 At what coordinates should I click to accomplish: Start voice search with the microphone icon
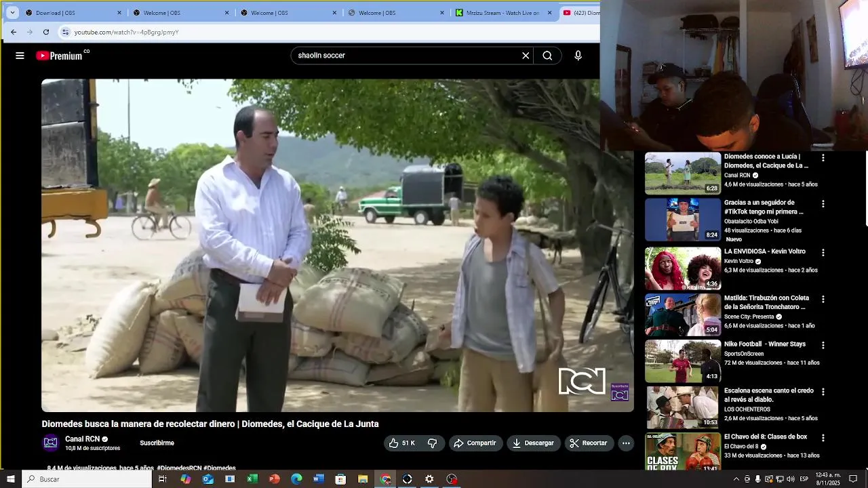(578, 56)
